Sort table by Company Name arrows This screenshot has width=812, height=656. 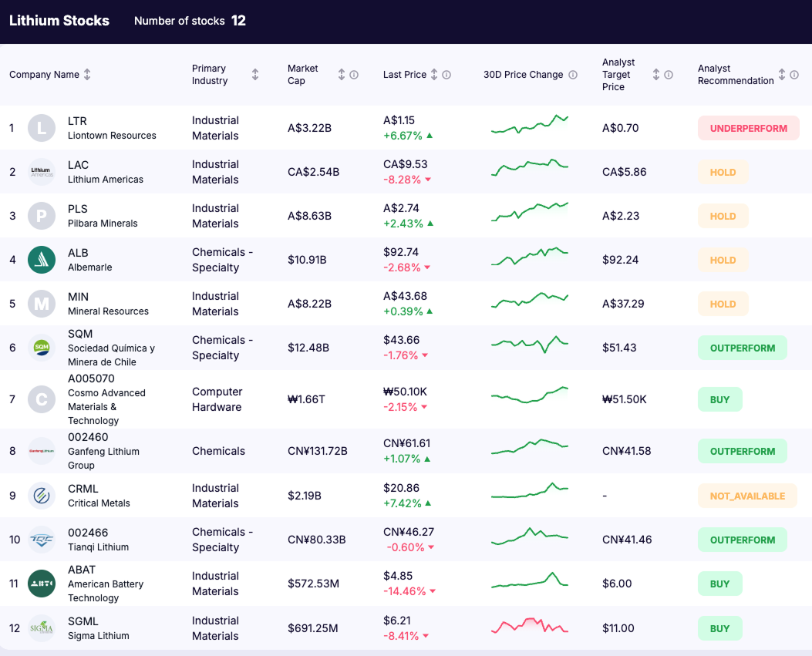pyautogui.click(x=87, y=75)
